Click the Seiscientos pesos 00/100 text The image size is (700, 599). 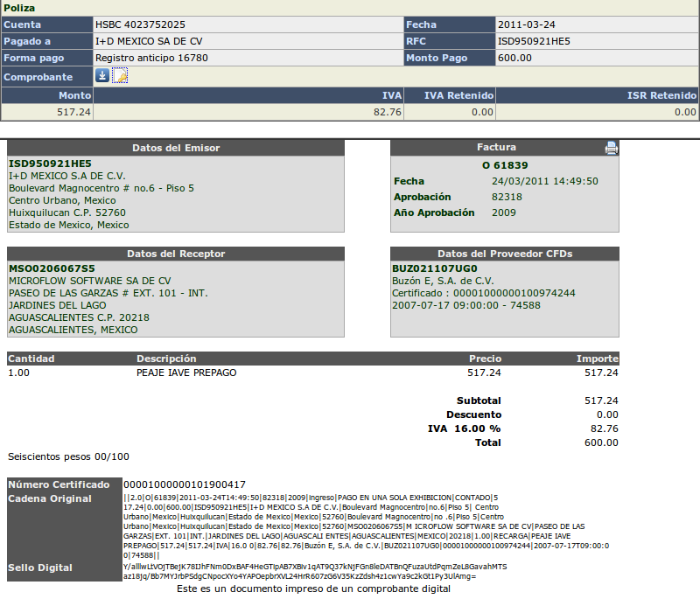(68, 456)
